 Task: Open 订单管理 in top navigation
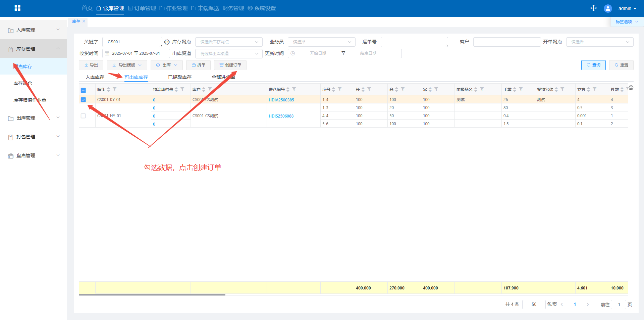(x=142, y=8)
